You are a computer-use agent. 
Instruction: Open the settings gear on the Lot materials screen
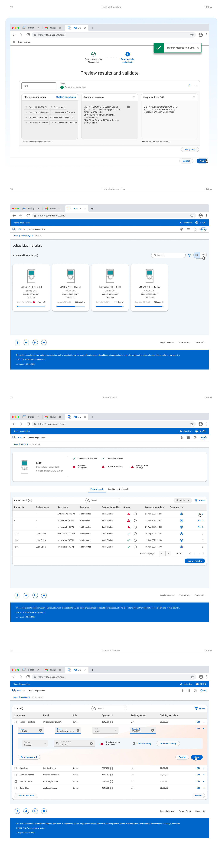[x=182, y=229]
